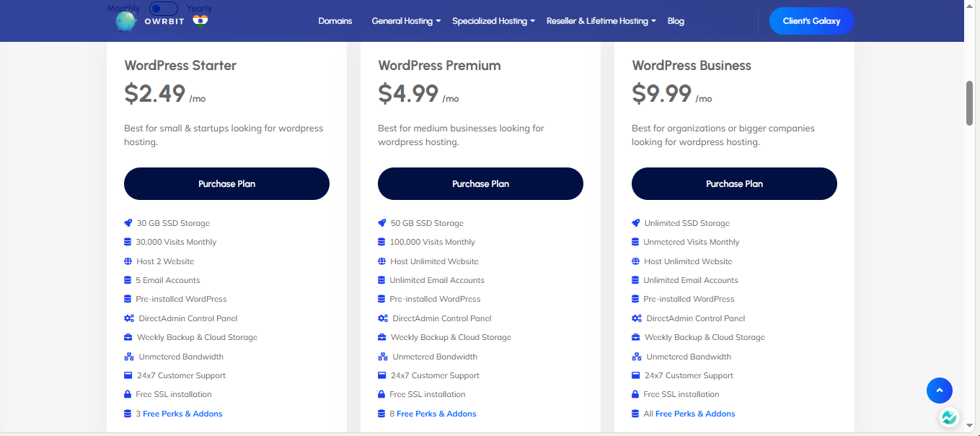The height and width of the screenshot is (436, 980).
Task: Open the Blog menu item
Action: (x=676, y=21)
